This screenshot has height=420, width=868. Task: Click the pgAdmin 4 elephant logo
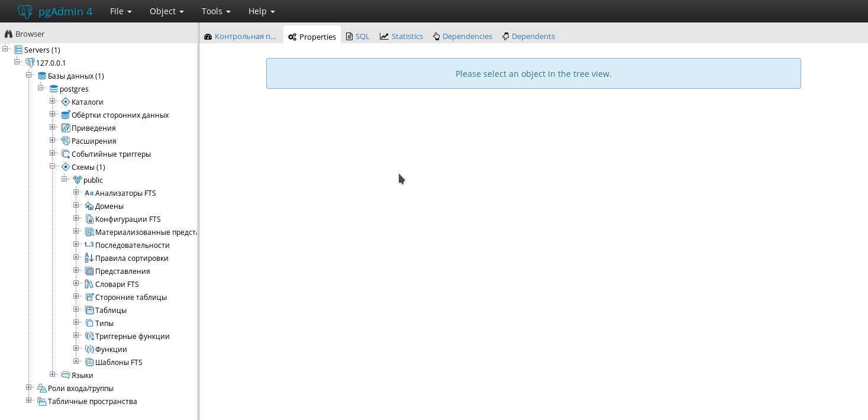pos(25,11)
